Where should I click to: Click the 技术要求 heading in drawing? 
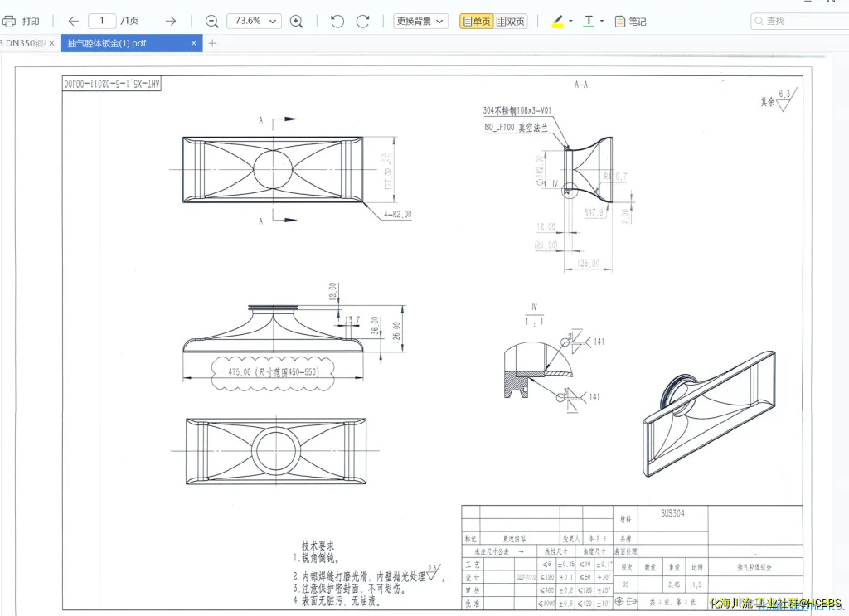coord(318,546)
